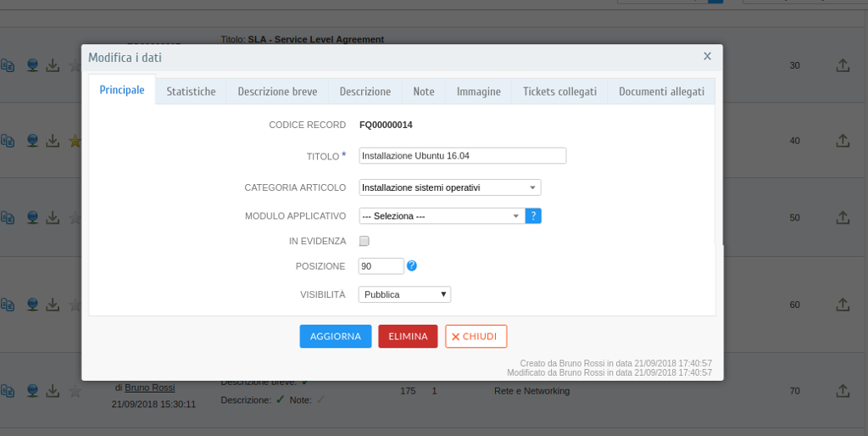Click the download icon in the first row
This screenshot has height=436, width=868.
tap(53, 65)
